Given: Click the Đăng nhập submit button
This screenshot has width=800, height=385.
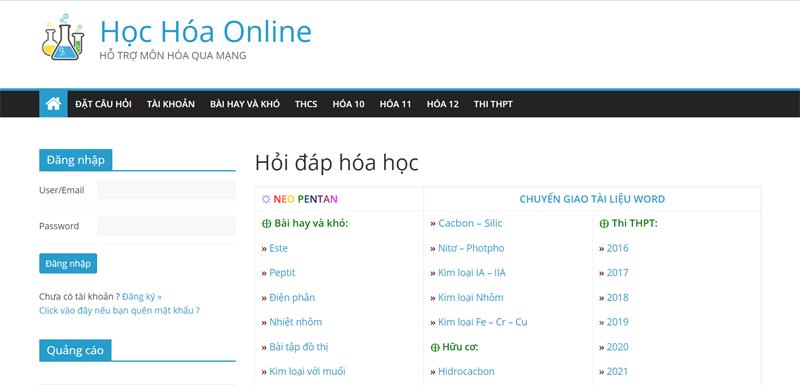Looking at the screenshot, I should pyautogui.click(x=68, y=264).
